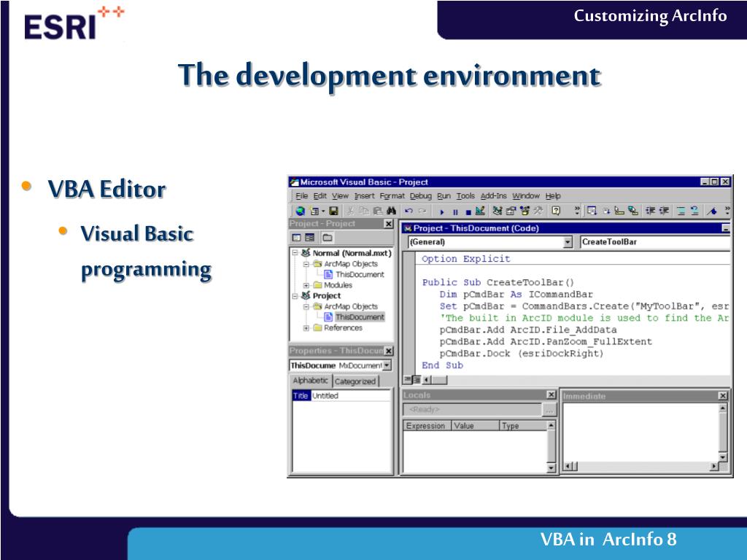
Task: Close the Immediate window
Action: [x=723, y=396]
